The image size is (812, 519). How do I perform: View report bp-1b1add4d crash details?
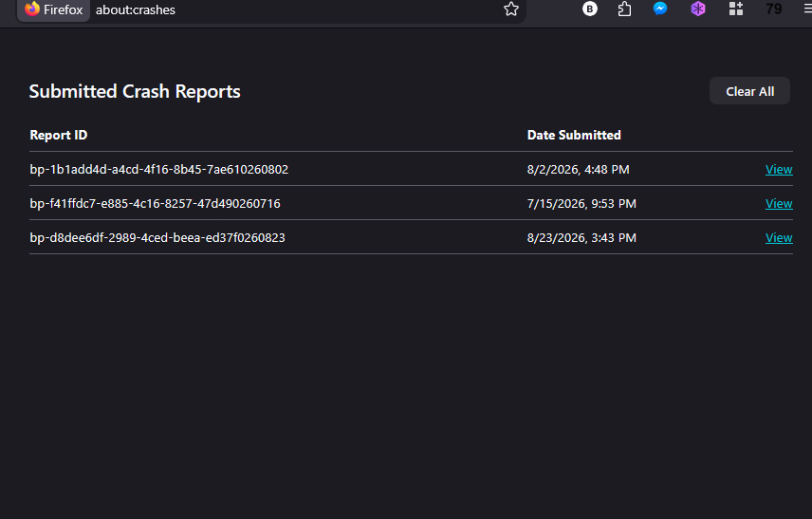tap(779, 170)
